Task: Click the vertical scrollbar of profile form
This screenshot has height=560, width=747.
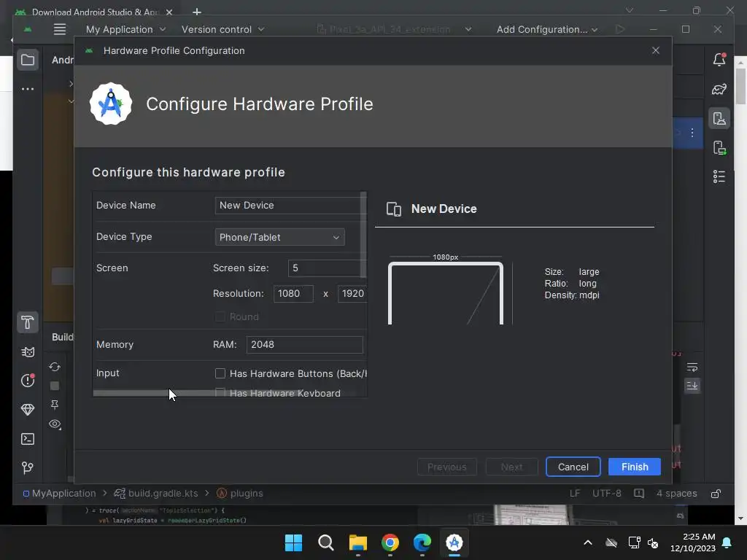Action: click(x=363, y=235)
